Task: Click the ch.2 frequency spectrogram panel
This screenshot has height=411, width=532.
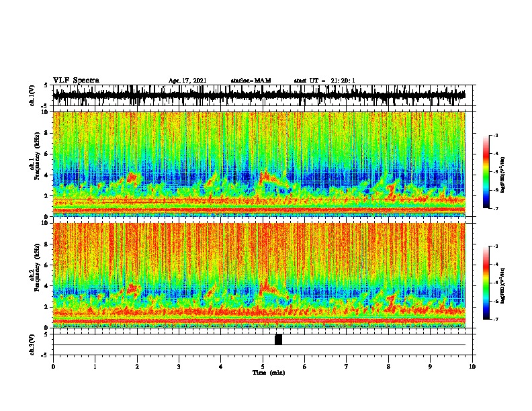Action: tap(259, 275)
